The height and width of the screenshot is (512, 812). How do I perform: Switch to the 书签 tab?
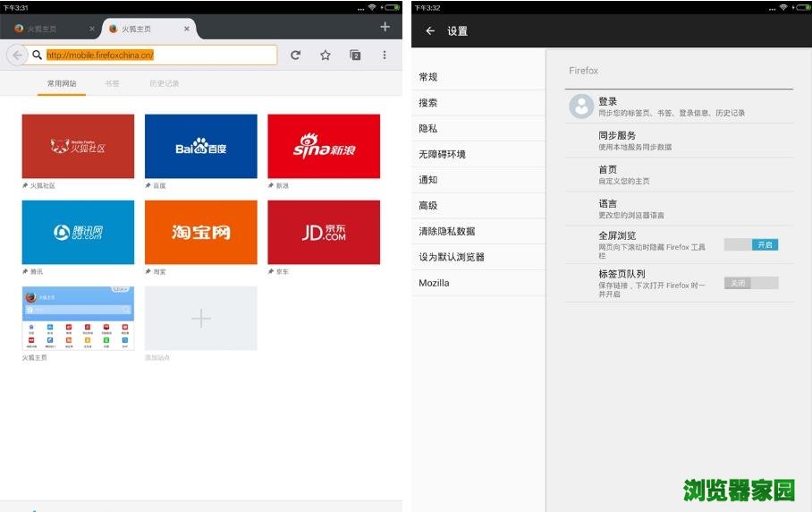pos(112,83)
